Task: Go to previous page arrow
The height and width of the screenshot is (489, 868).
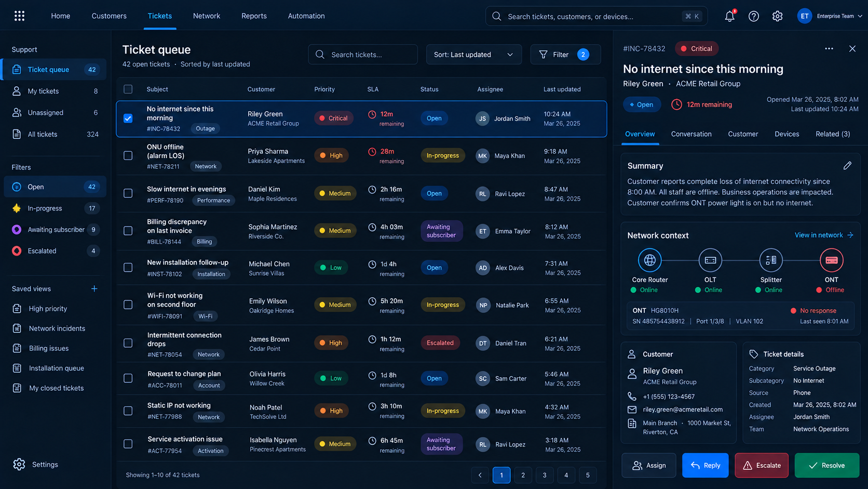Action: pos(480,475)
